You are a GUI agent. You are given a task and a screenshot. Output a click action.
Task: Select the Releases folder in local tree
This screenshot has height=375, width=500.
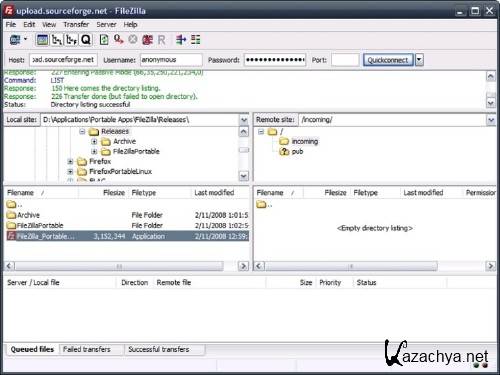click(115, 132)
